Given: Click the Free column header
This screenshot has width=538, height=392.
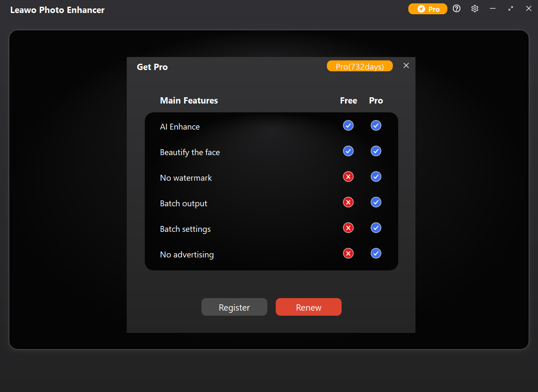Looking at the screenshot, I should (348, 101).
